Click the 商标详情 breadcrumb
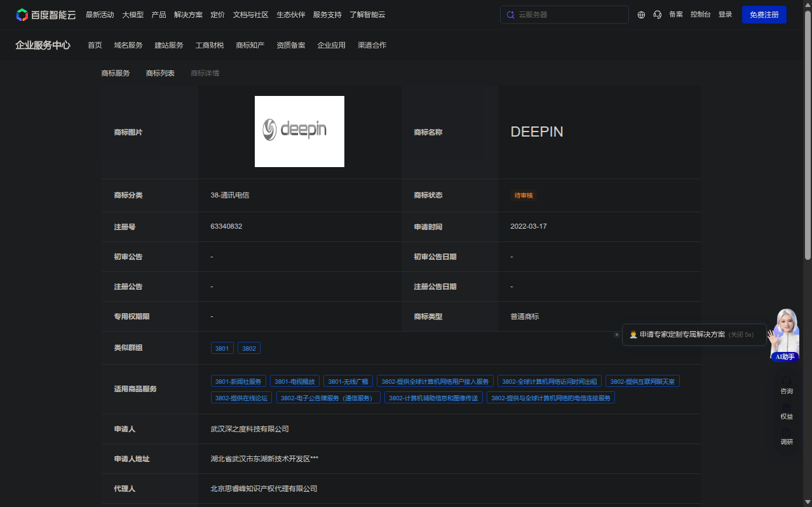812x507 pixels. click(205, 73)
